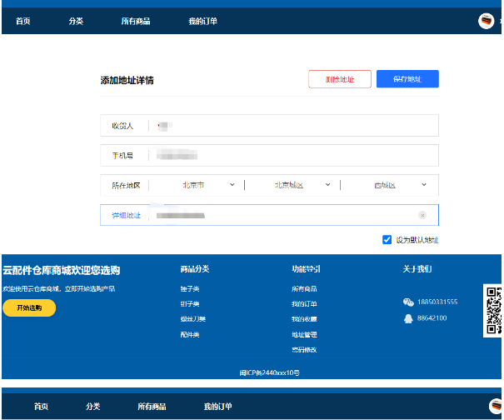This screenshot has width=504, height=420.
Task: Clear the 详细地址 field with the X icon
Action: pos(422,215)
